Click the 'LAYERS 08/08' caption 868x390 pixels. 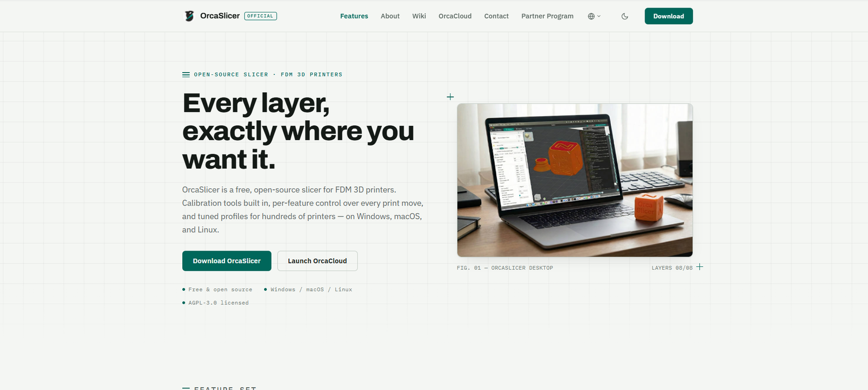(x=672, y=268)
